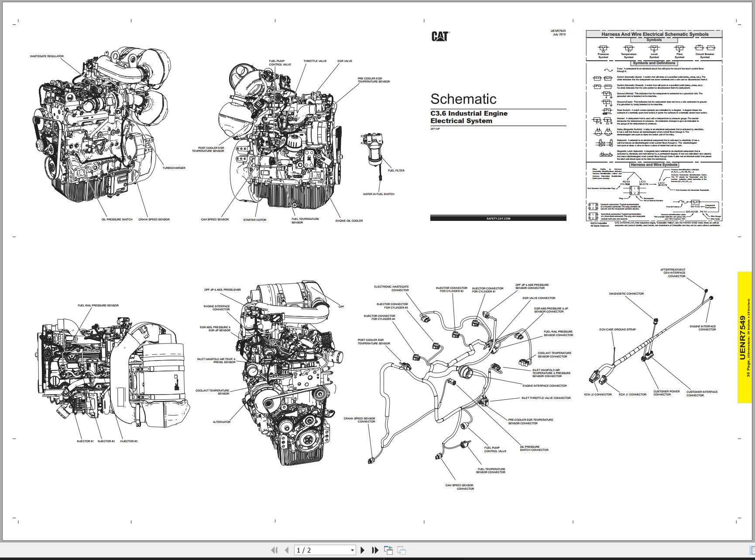Click the go to next view icon
The width and height of the screenshot is (755, 560).
(x=402, y=550)
